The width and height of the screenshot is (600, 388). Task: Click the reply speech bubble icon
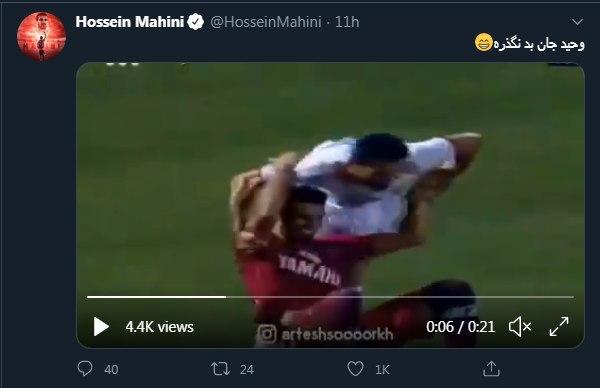click(x=85, y=369)
